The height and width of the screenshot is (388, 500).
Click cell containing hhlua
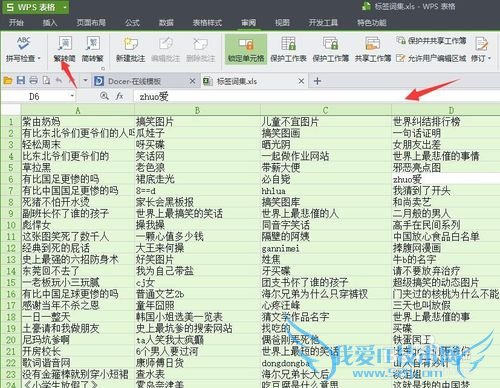326,191
